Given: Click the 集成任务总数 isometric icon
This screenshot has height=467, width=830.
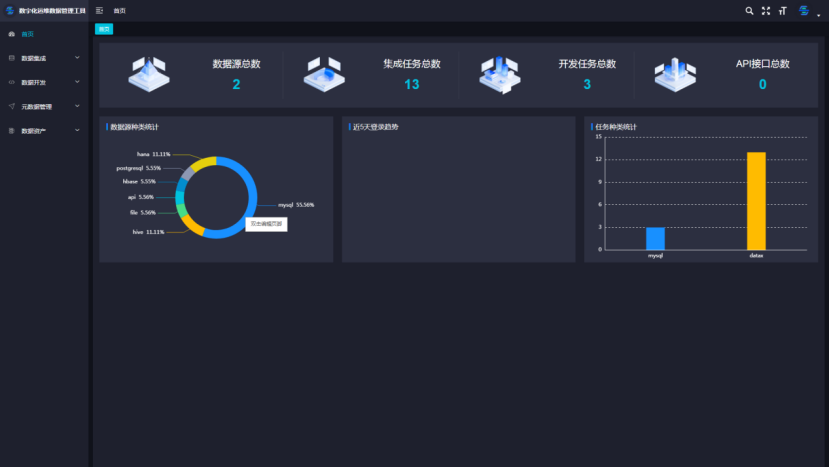Looking at the screenshot, I should [323, 73].
